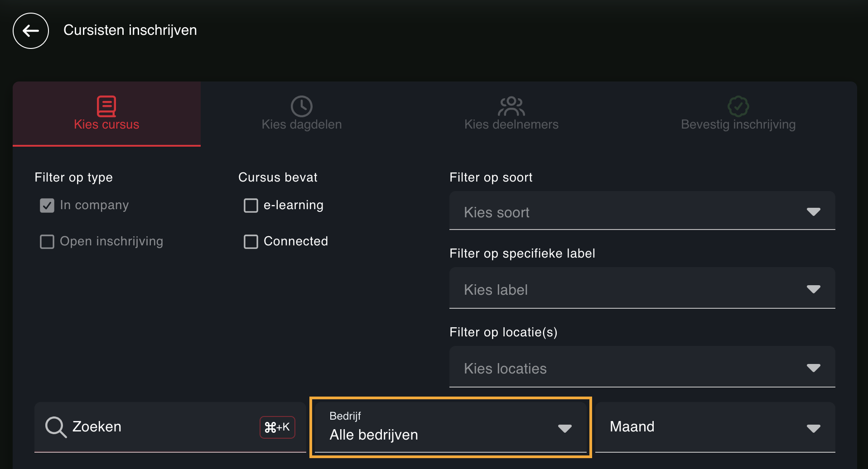Enable the Open inschrijving checkbox
Screen dimensions: 868x469
click(x=47, y=242)
